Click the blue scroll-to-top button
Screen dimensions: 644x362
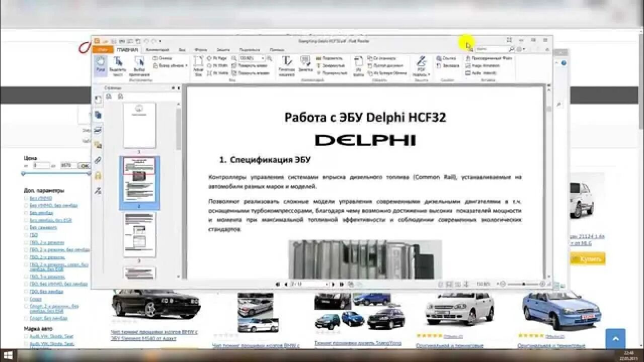coord(615,339)
